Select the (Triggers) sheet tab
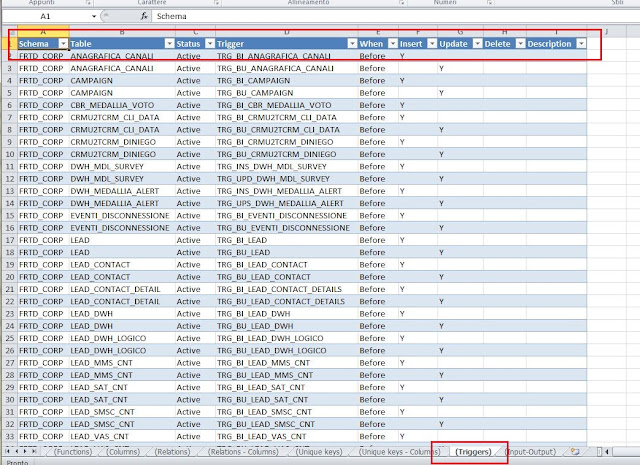The image size is (640, 465). point(473,452)
